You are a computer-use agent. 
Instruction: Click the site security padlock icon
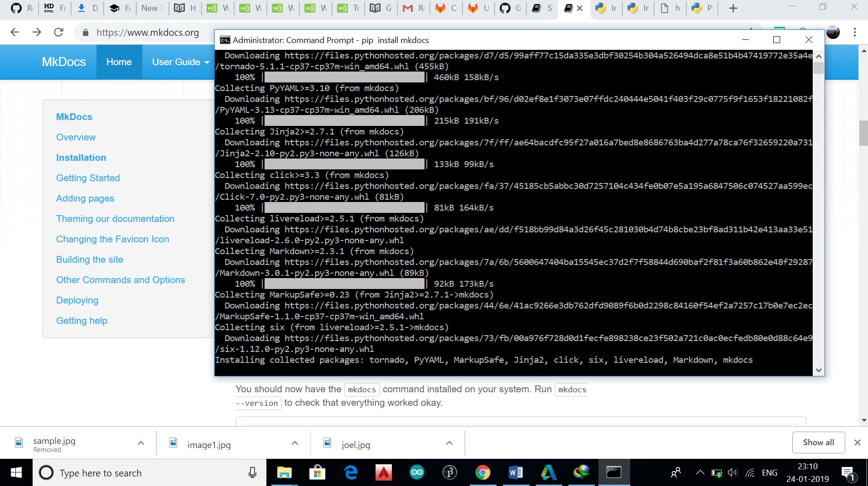[x=85, y=33]
